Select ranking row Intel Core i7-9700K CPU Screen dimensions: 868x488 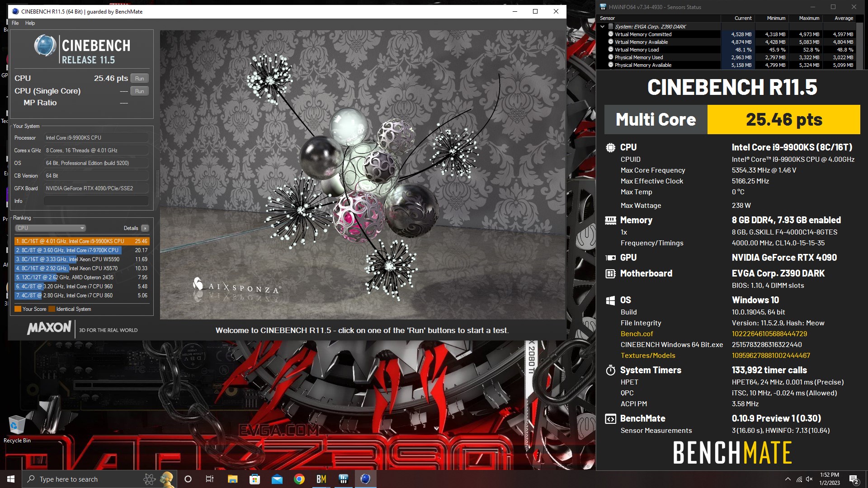(82, 250)
